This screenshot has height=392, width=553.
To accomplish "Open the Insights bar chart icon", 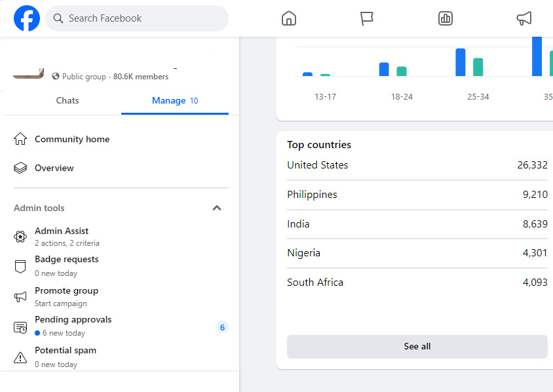I will [446, 18].
